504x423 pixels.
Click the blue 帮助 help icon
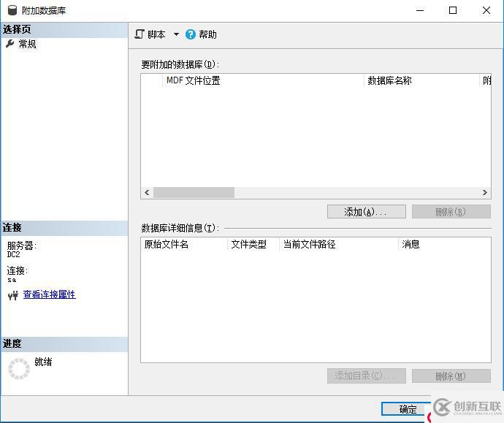(x=191, y=34)
